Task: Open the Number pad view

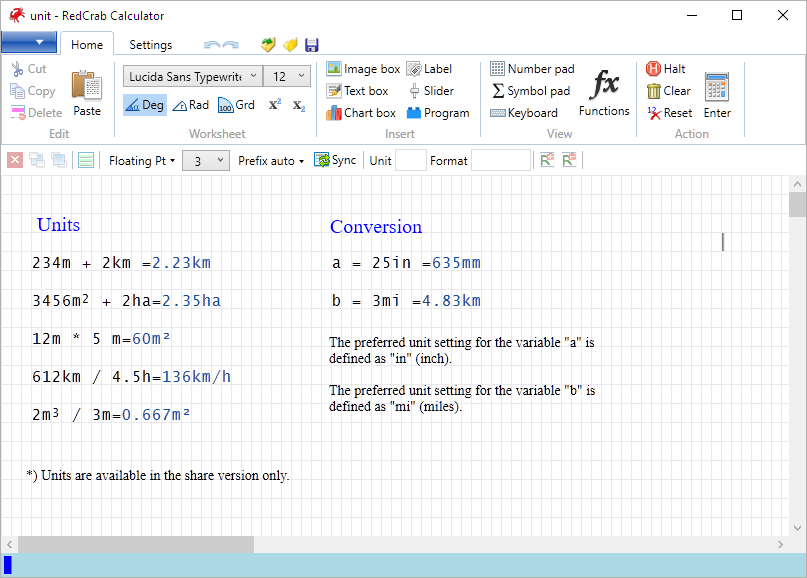Action: coord(532,68)
